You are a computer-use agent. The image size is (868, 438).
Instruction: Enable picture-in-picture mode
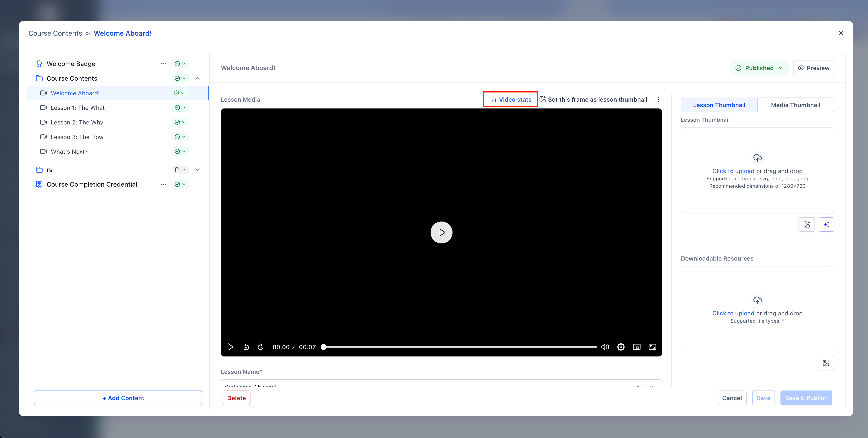(x=636, y=347)
